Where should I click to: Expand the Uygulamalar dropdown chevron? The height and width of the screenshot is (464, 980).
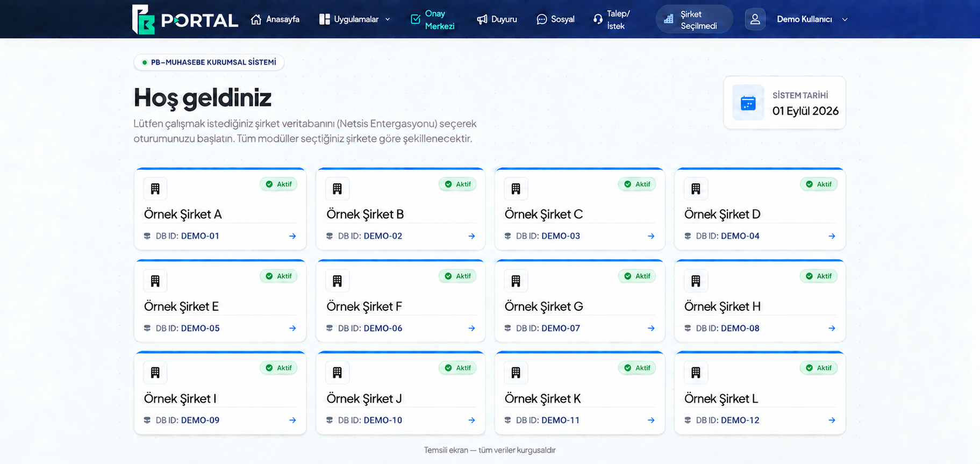click(388, 19)
